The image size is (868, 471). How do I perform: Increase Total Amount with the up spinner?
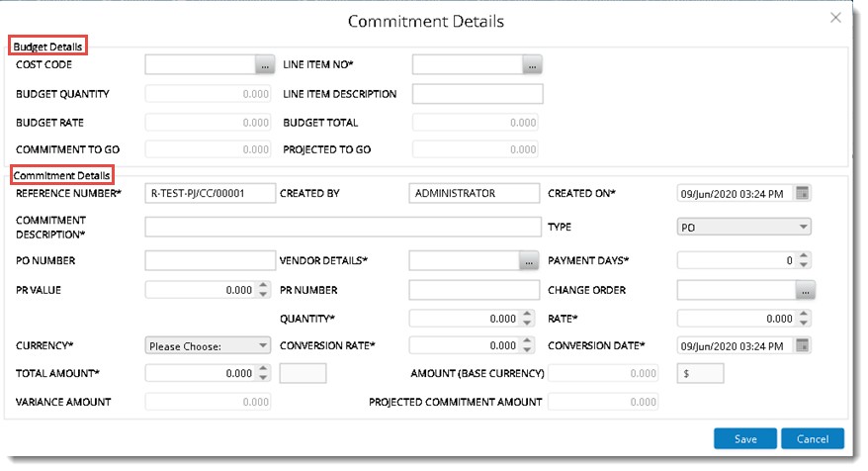pyautogui.click(x=264, y=369)
